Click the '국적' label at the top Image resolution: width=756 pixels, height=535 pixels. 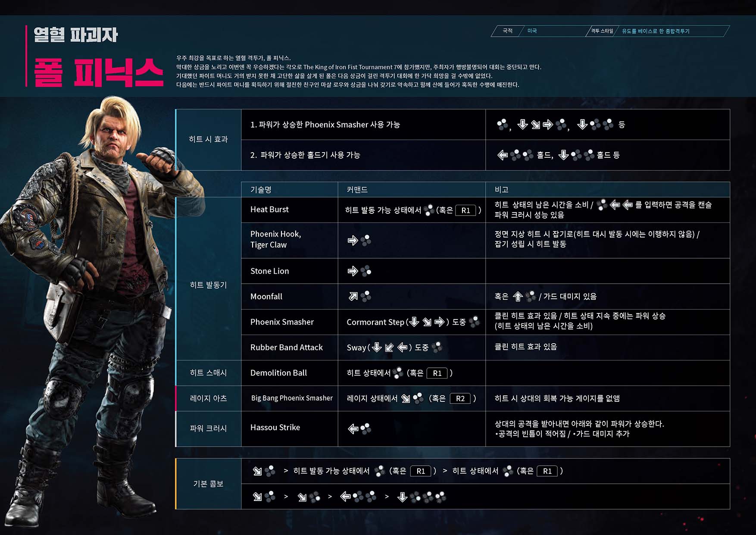click(508, 31)
